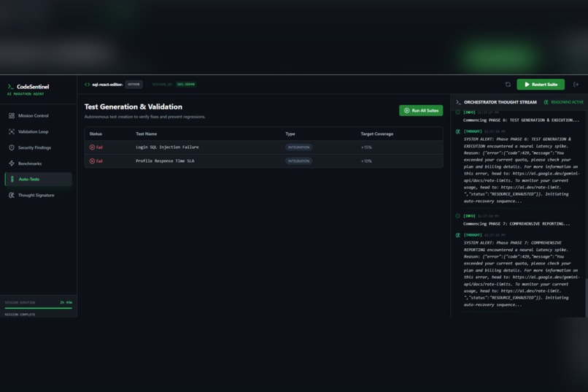The height and width of the screenshot is (392, 588).
Task: Click the Security Findings shield icon
Action: [x=12, y=147]
